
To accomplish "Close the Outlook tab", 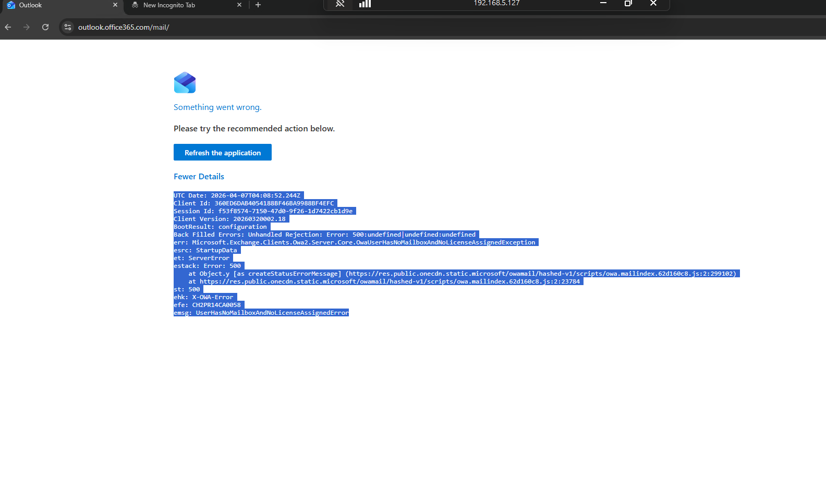I will (x=115, y=5).
